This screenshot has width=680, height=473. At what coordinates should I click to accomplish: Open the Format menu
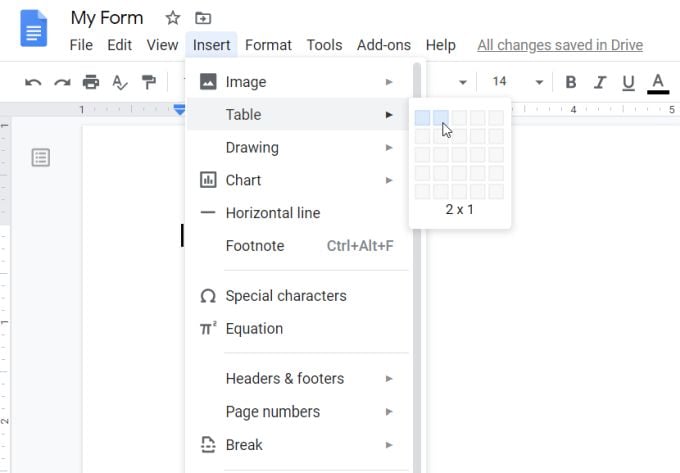click(268, 45)
